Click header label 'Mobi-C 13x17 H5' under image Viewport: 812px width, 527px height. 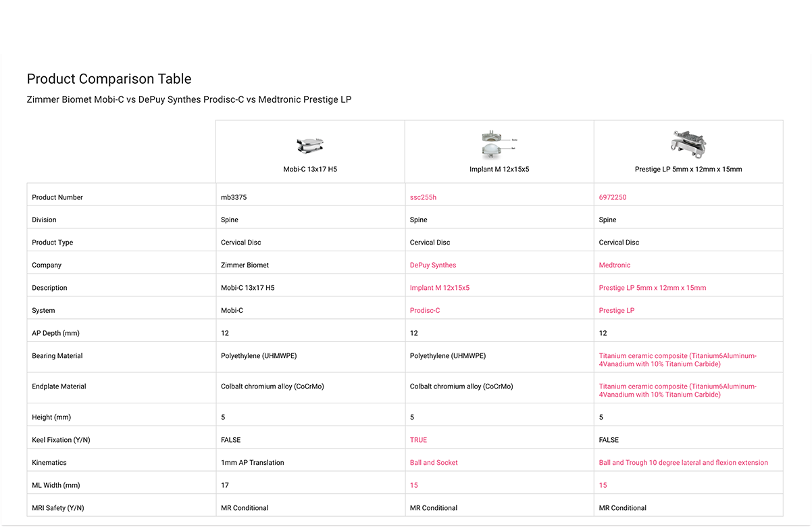tap(310, 170)
